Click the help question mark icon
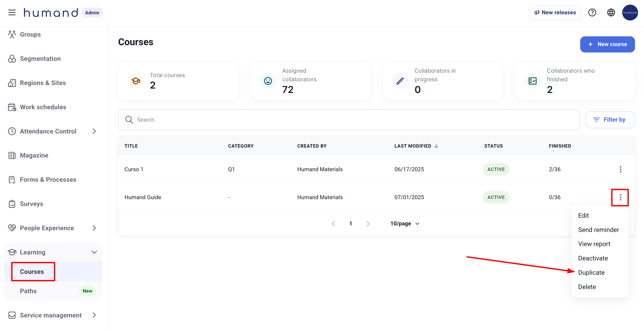Image resolution: width=644 pixels, height=330 pixels. pyautogui.click(x=592, y=13)
